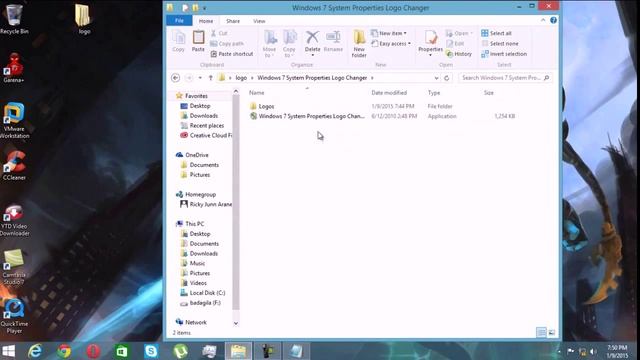
Task: Expand the breadcrumb arrow after logo
Action: pyautogui.click(x=252, y=78)
